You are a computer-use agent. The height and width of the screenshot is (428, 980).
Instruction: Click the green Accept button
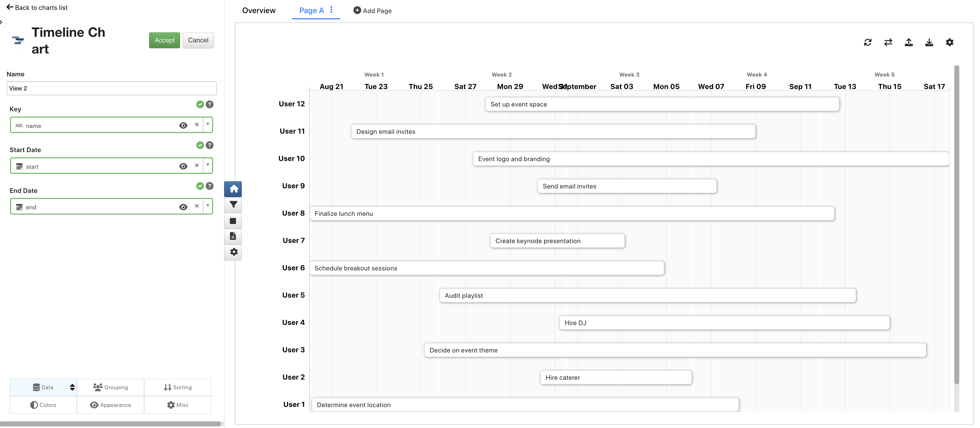coord(164,40)
